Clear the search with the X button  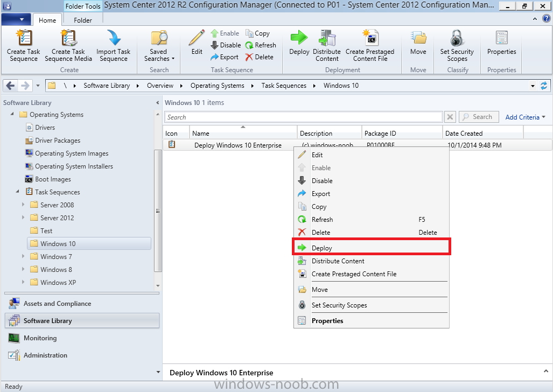(450, 117)
